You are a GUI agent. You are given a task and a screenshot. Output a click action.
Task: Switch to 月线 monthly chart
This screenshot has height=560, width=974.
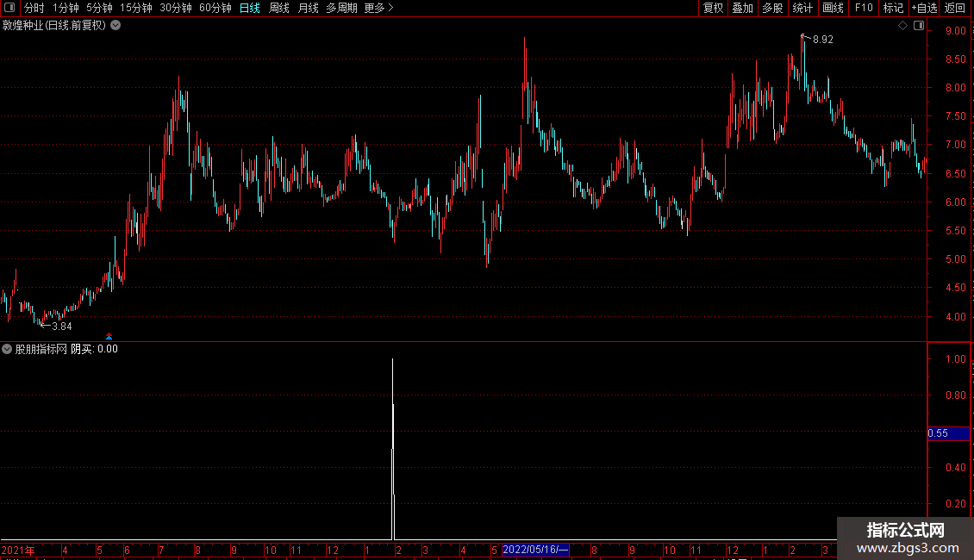[x=308, y=8]
